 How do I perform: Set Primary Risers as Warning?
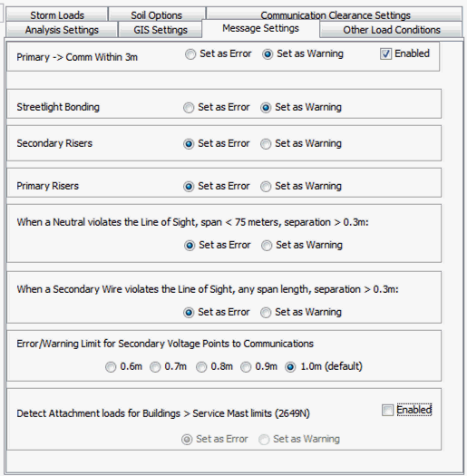(x=266, y=187)
